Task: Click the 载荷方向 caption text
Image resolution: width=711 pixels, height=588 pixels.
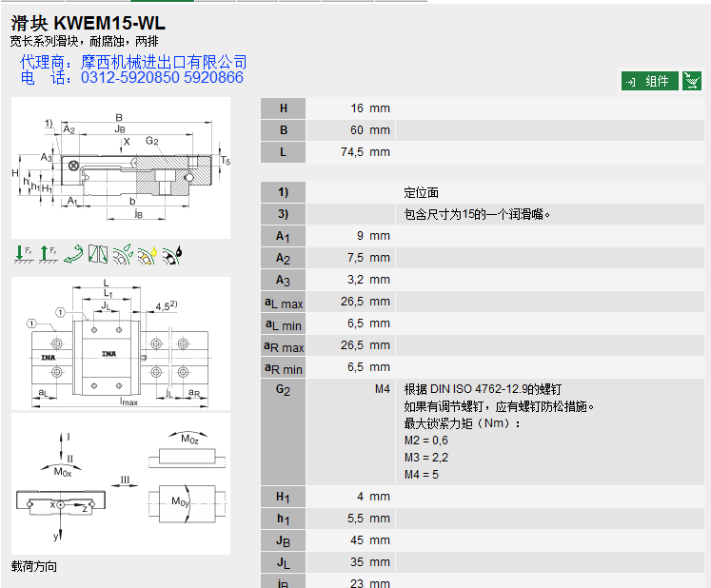Action: [x=34, y=567]
